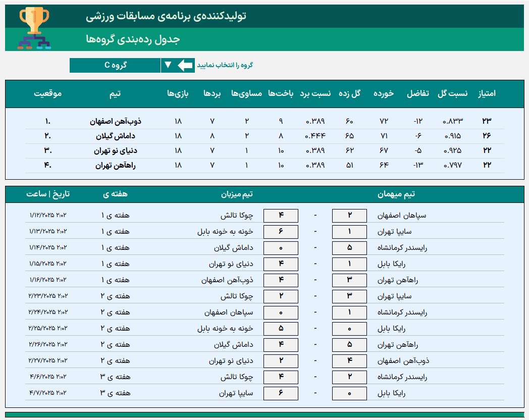Click the خورده column header
Image resolution: width=529 pixels, height=420 pixels.
(384, 93)
